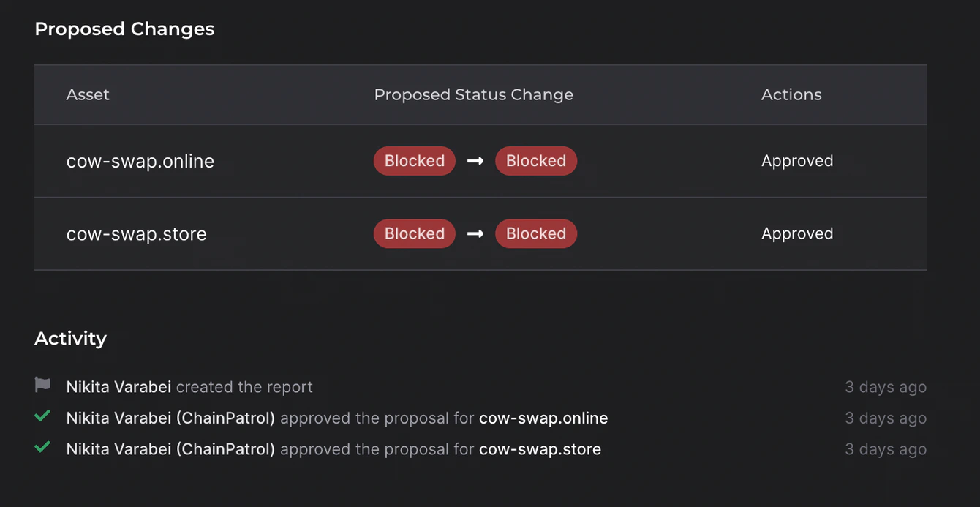The width and height of the screenshot is (980, 507).
Task: Open the cow-swap.store asset in the table
Action: click(137, 233)
